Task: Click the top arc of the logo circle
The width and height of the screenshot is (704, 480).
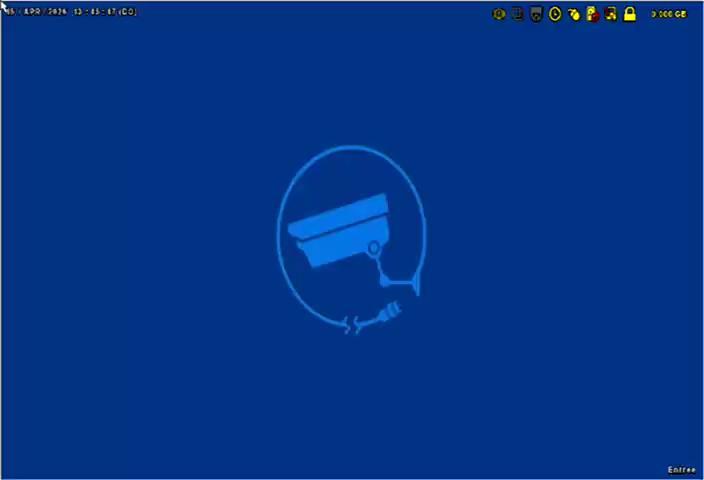Action: coord(350,148)
